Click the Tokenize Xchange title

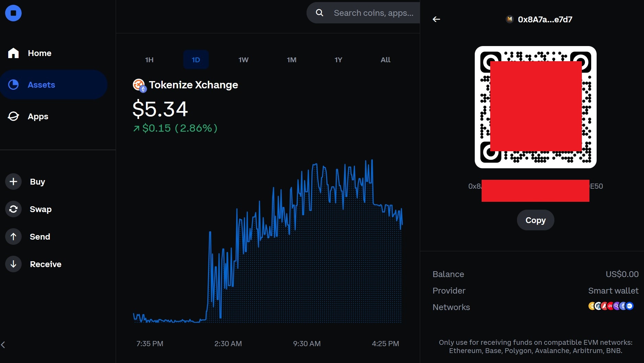tap(194, 85)
